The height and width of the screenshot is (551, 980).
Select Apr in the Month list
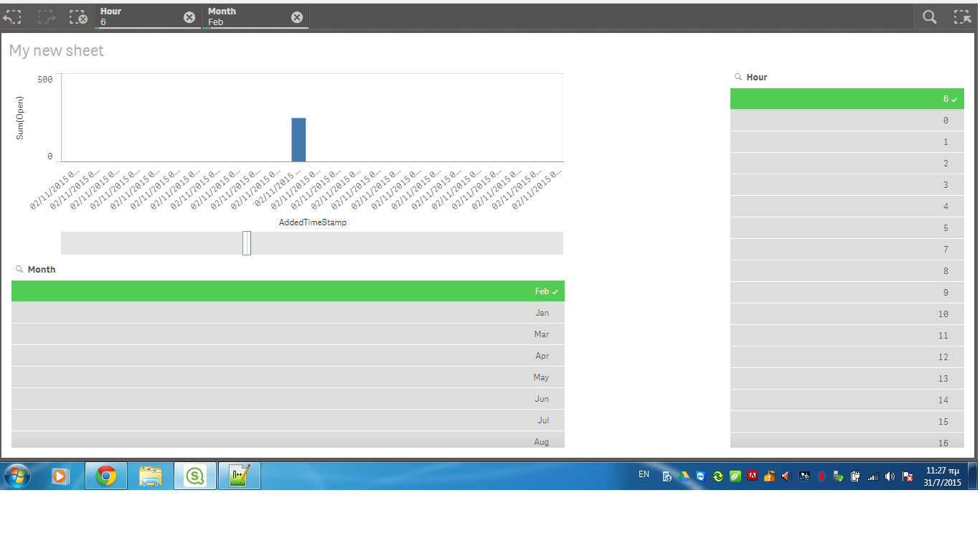point(288,356)
